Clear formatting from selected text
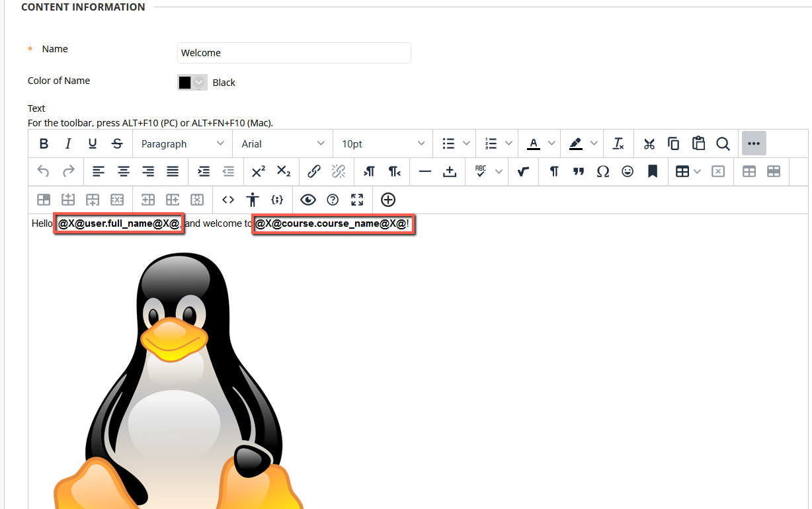 tap(618, 143)
